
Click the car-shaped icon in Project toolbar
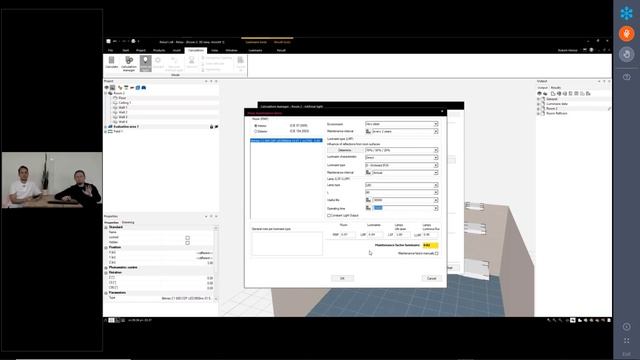[144, 87]
